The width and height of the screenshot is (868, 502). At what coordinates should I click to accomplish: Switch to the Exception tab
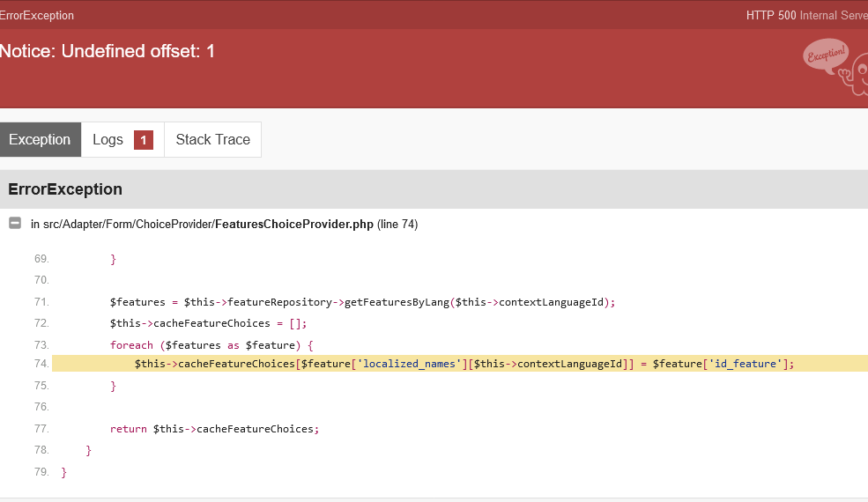tap(41, 139)
